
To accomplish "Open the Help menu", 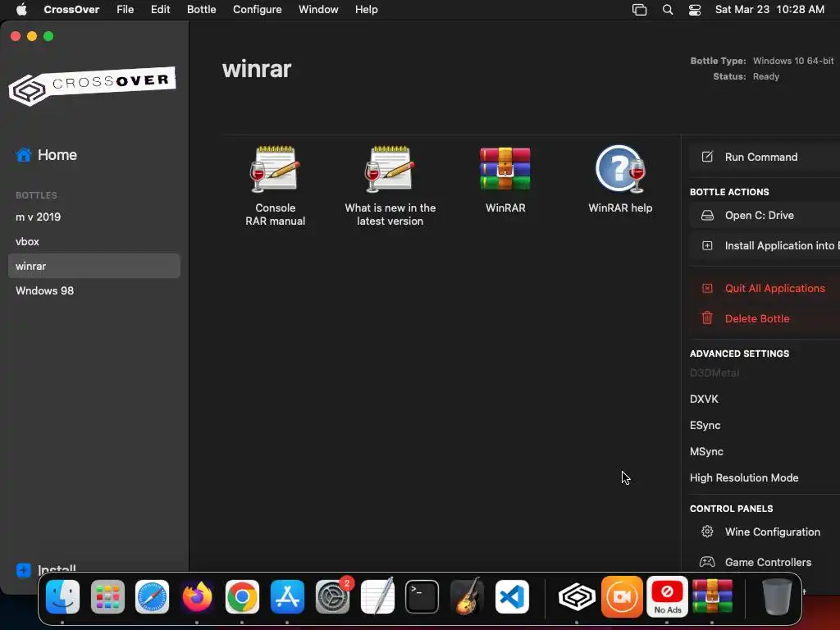I will pos(367,10).
